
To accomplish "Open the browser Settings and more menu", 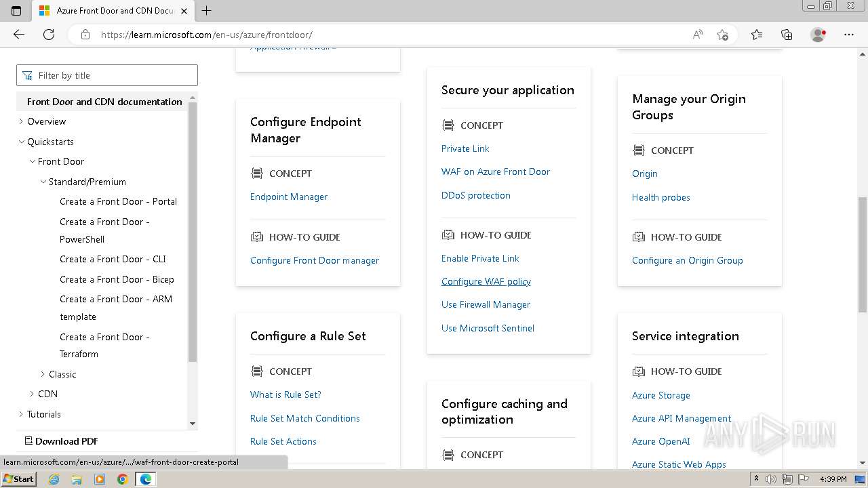I will (x=849, y=35).
